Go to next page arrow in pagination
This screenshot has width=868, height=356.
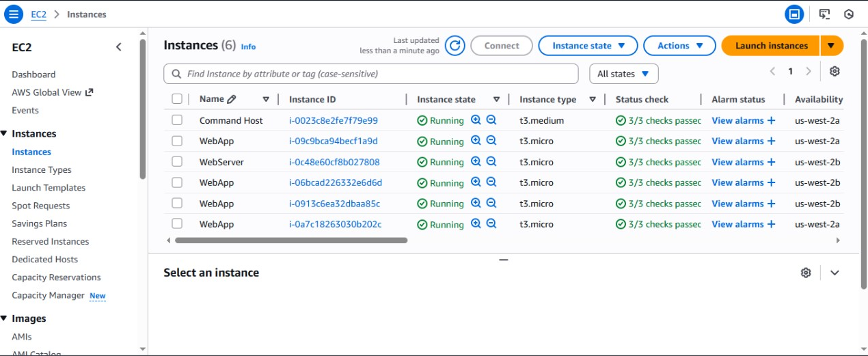click(809, 71)
